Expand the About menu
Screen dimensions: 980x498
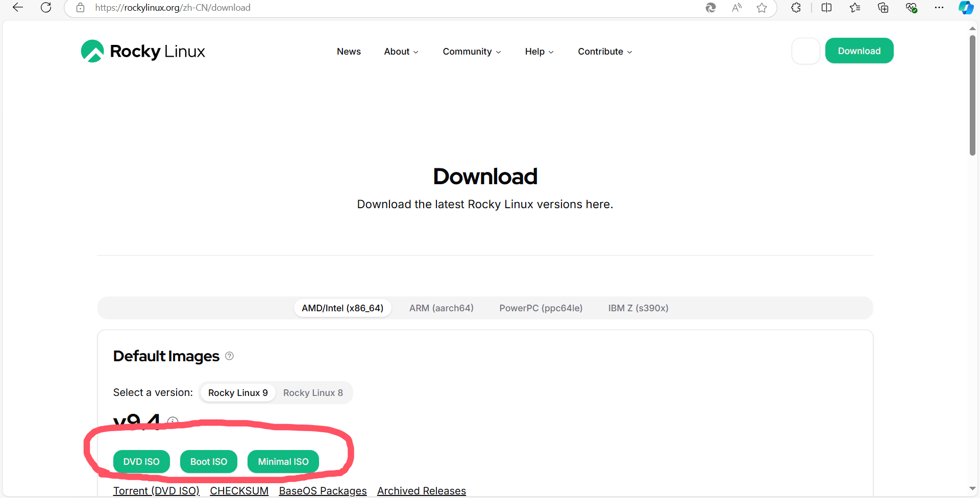[401, 52]
